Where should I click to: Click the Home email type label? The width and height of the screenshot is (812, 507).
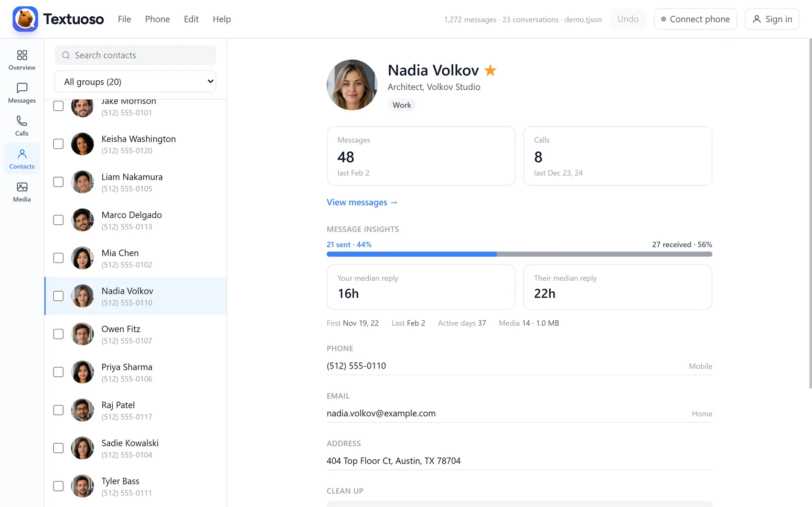[702, 414]
